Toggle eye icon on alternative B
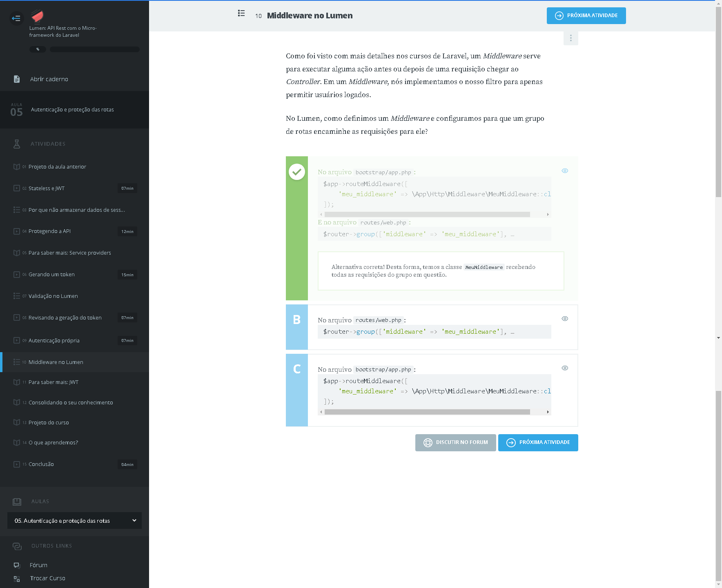The height and width of the screenshot is (588, 722). [565, 319]
